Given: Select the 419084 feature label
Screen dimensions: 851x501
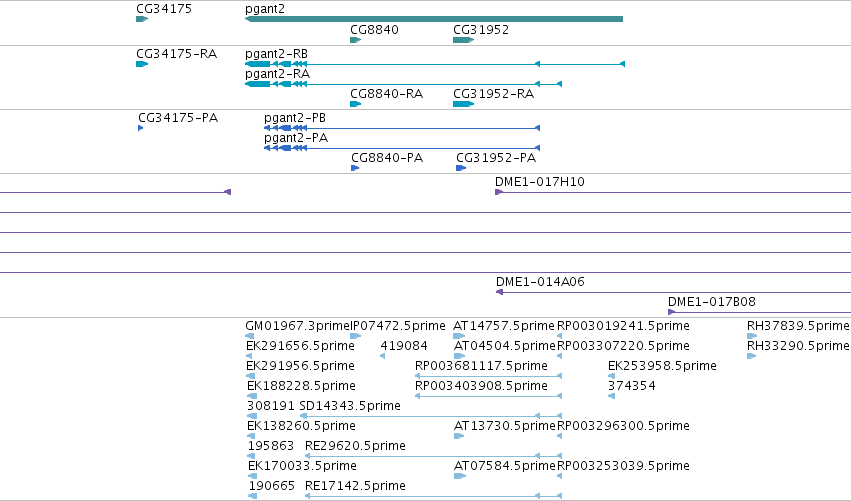Looking at the screenshot, I should (404, 346).
